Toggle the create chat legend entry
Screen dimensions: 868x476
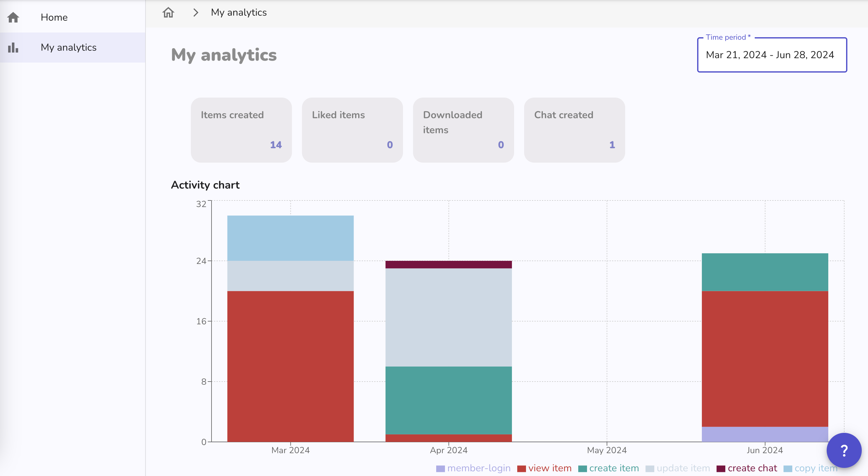point(747,468)
